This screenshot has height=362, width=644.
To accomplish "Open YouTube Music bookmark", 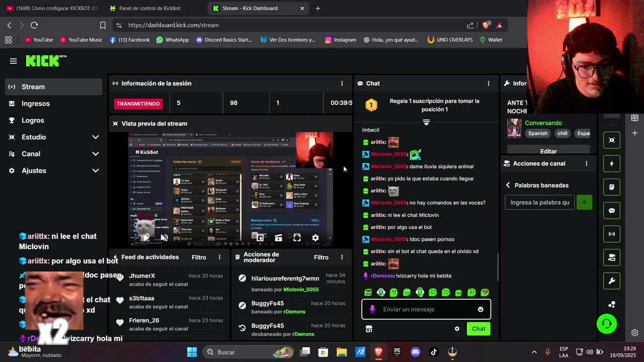I will (81, 40).
